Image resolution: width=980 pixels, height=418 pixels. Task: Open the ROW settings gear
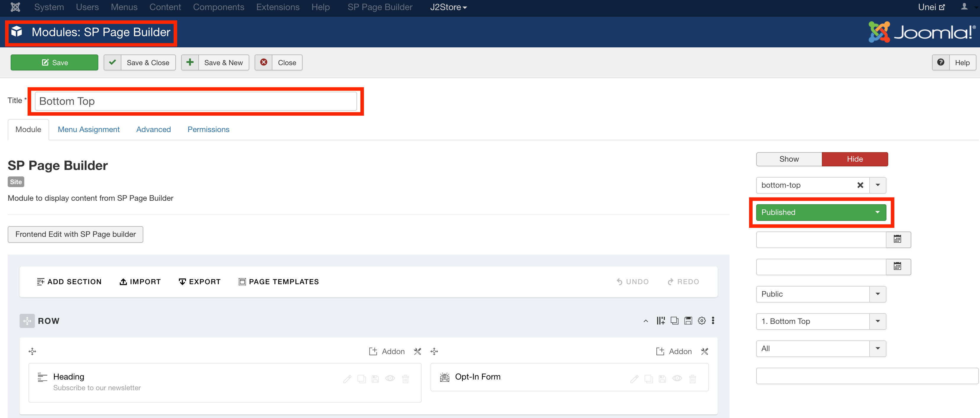click(x=701, y=321)
